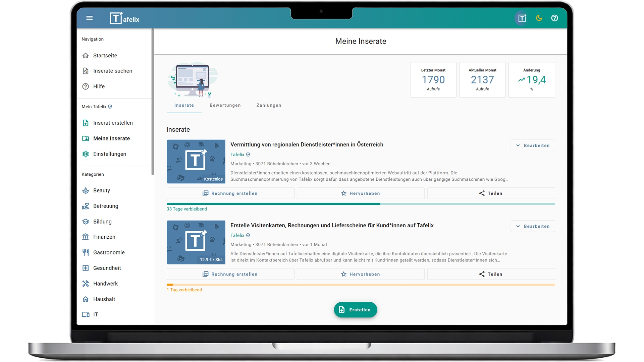Image resolution: width=644 pixels, height=362 pixels.
Task: Click Tafelix provider link under Visitenkarten listing
Action: point(237,235)
